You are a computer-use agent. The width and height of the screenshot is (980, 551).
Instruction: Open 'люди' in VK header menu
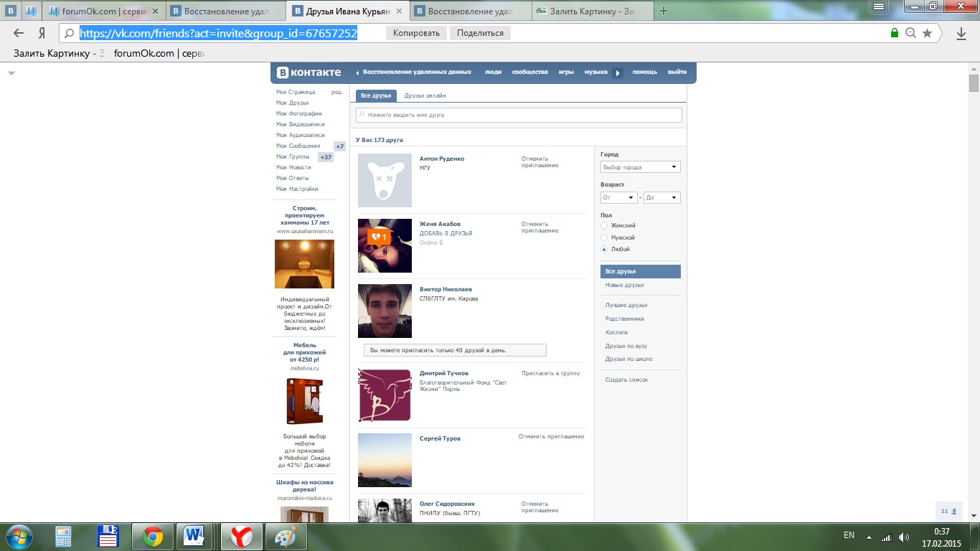(493, 72)
